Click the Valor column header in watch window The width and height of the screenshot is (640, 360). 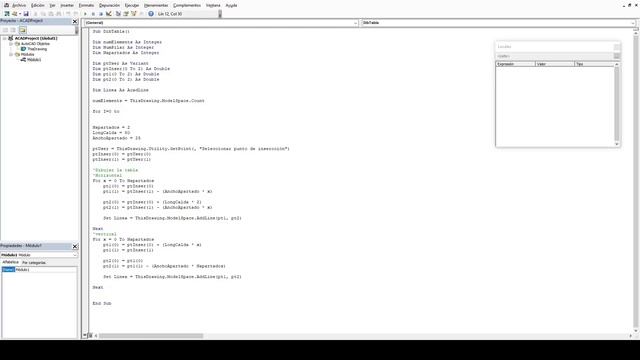click(555, 64)
